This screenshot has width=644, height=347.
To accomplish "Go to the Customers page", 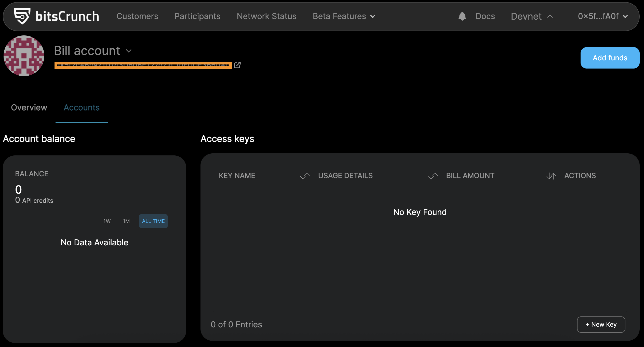I will (x=137, y=16).
